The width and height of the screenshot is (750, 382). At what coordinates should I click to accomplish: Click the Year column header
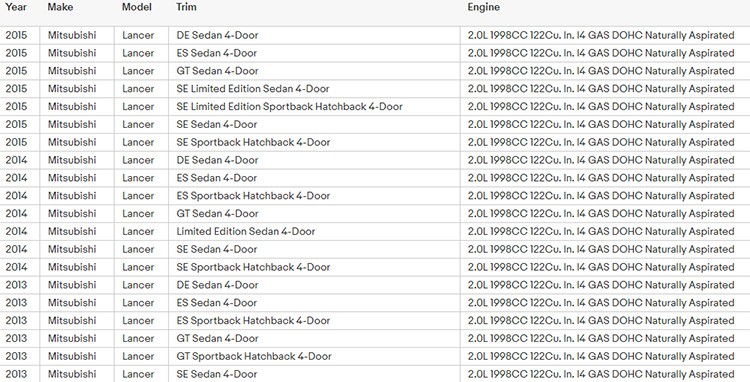coord(16,7)
